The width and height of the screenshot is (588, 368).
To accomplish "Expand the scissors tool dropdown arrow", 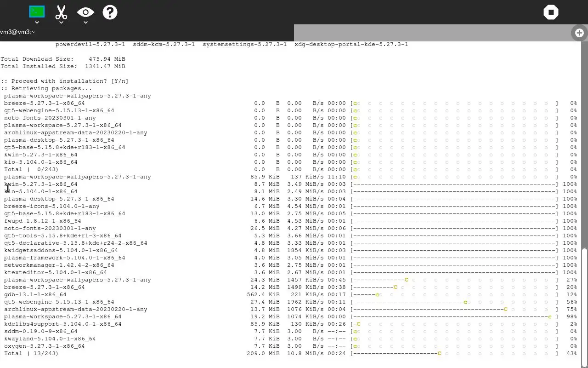I will pyautogui.click(x=61, y=22).
